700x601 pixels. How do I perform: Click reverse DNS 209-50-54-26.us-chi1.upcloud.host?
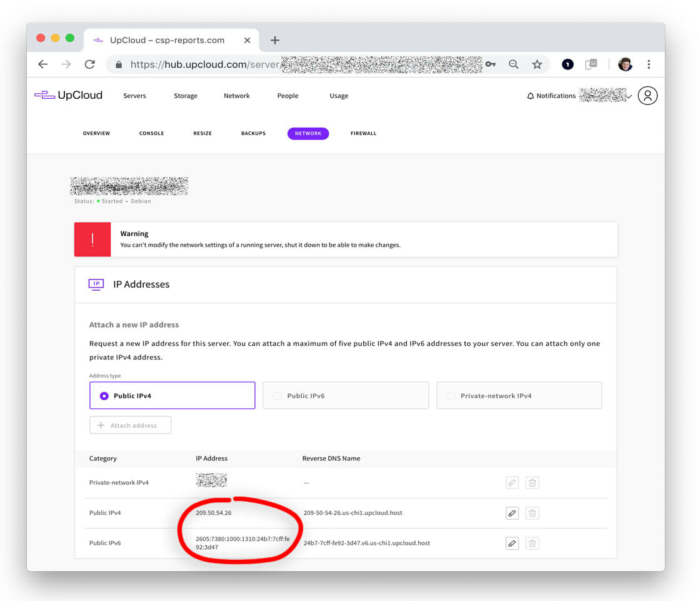(352, 513)
